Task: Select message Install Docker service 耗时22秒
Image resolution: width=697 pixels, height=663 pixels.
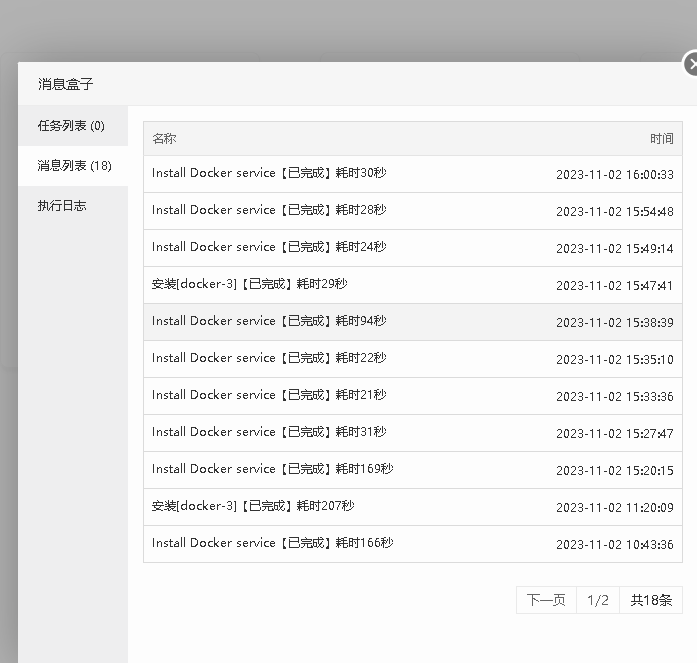Action: [413, 359]
